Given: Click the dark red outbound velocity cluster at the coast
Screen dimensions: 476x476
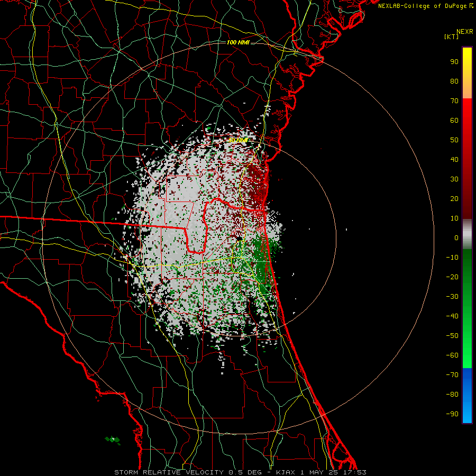Looking at the screenshot, I should (x=257, y=185).
